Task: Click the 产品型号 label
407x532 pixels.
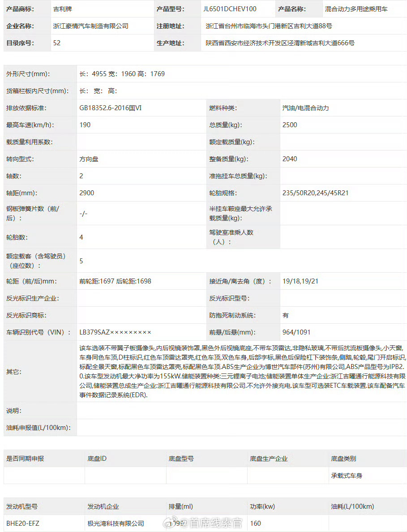Action: [x=170, y=9]
